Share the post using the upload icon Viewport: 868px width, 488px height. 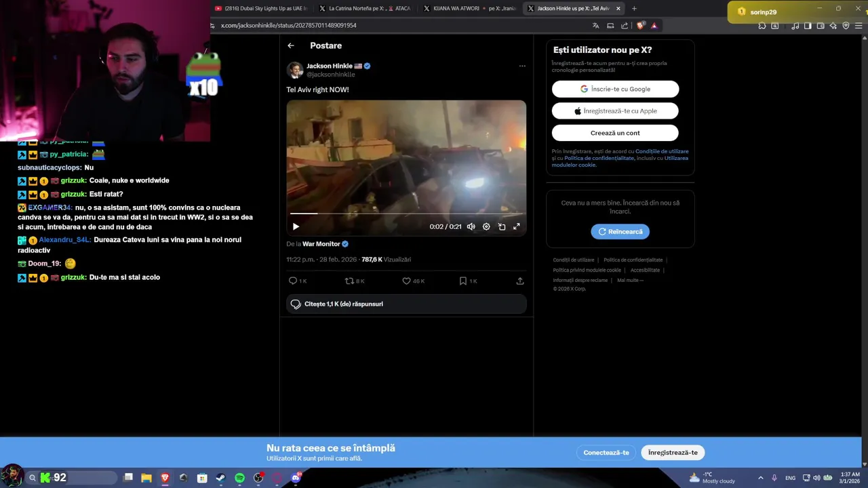pos(520,281)
